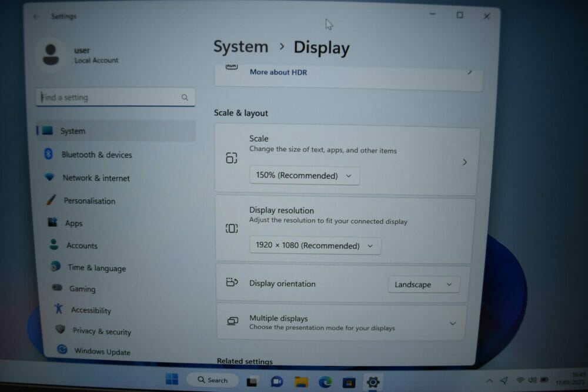Click the Bluetooth icon in the sidebar

[x=48, y=153]
